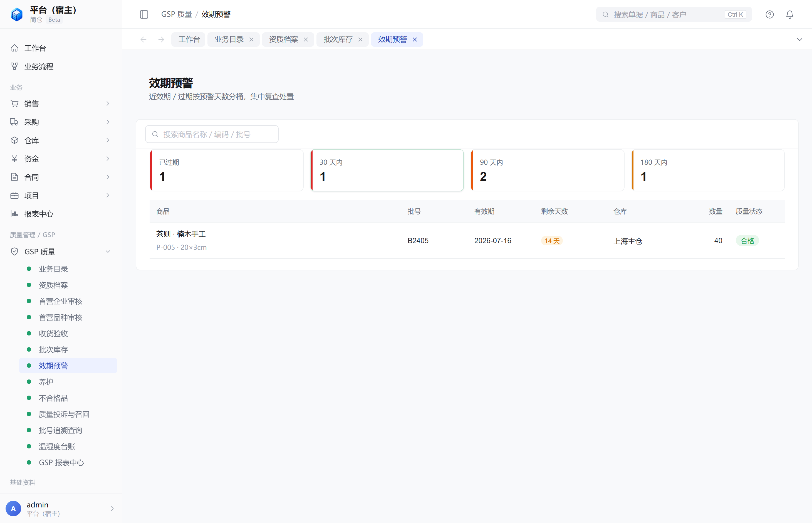Open 业务目录 in the sidebar
This screenshot has height=523, width=812.
pyautogui.click(x=68, y=269)
